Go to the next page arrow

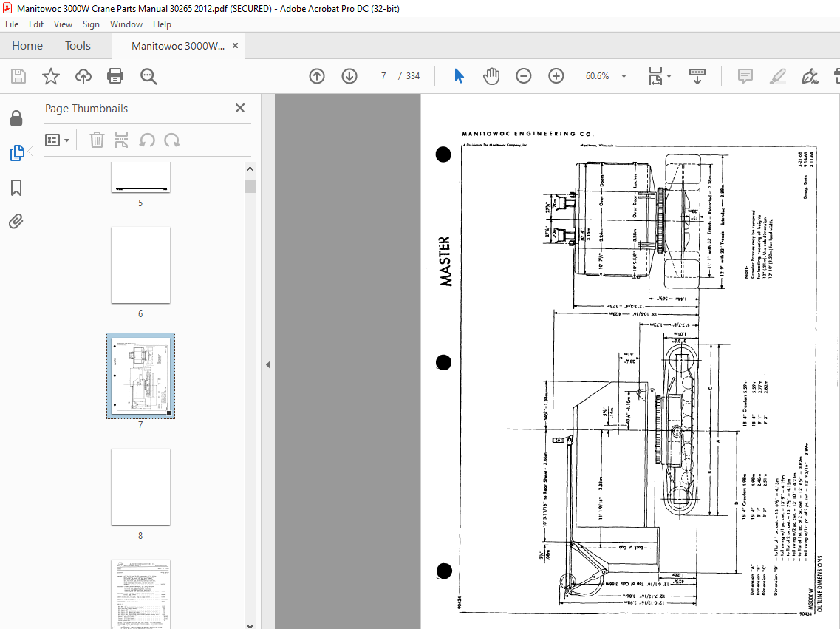[349, 76]
